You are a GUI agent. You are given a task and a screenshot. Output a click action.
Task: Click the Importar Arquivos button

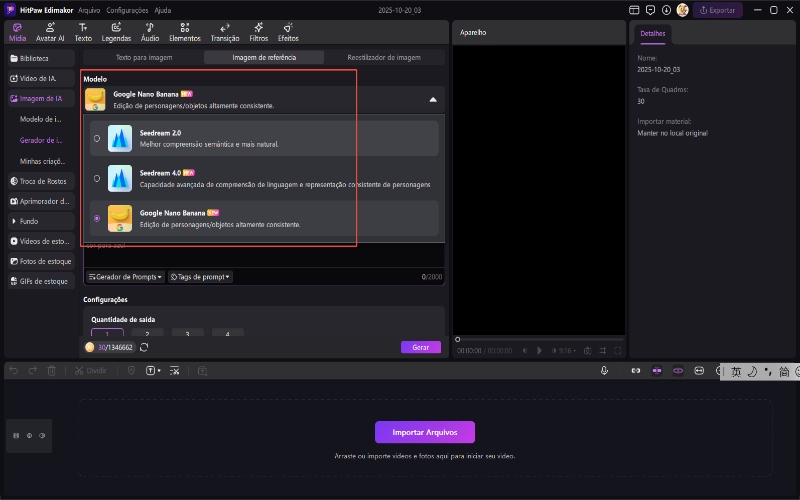pyautogui.click(x=424, y=432)
